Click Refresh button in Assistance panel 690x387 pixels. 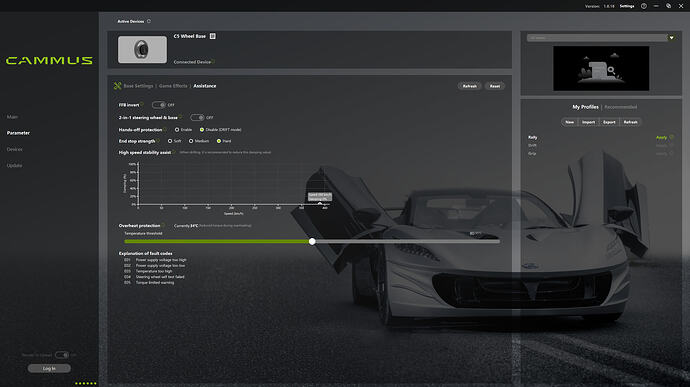click(470, 86)
